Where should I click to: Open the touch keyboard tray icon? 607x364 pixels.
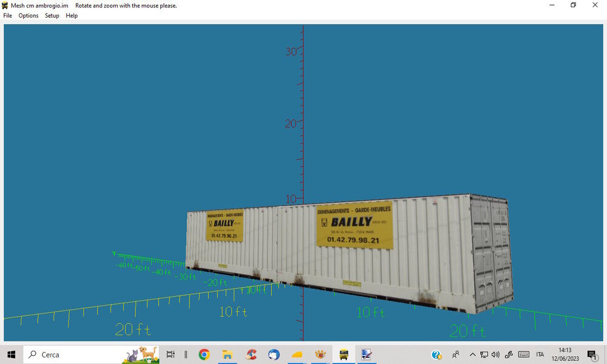point(524,354)
